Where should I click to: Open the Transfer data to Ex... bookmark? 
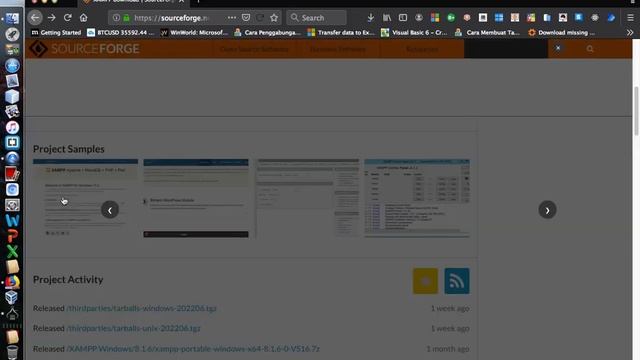[341, 32]
